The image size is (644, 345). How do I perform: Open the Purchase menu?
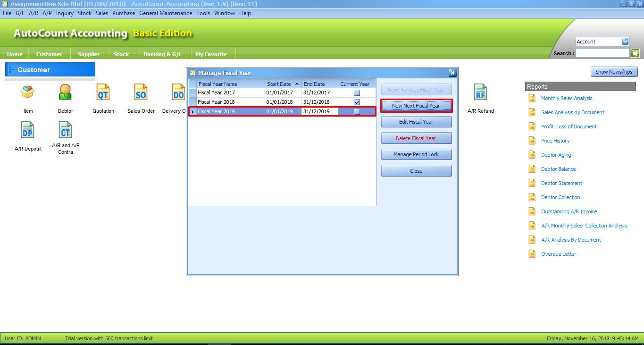pos(124,13)
